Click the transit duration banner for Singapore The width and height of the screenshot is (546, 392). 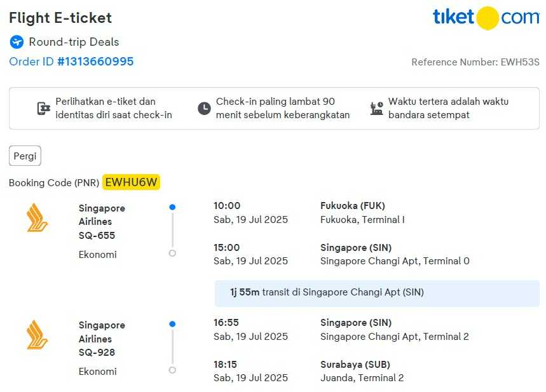(x=377, y=293)
